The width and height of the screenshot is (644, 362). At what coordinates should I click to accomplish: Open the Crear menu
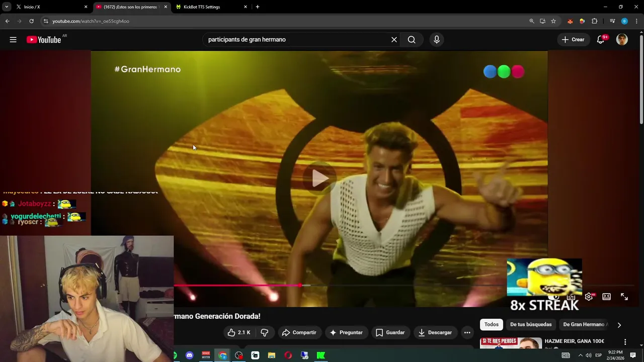click(573, 40)
